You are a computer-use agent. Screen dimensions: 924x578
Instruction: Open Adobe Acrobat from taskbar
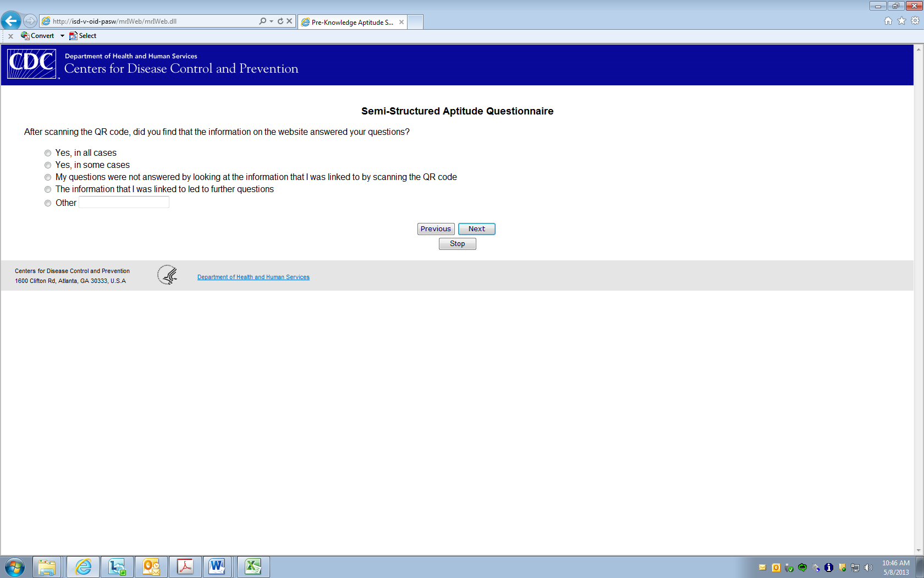pyautogui.click(x=185, y=567)
